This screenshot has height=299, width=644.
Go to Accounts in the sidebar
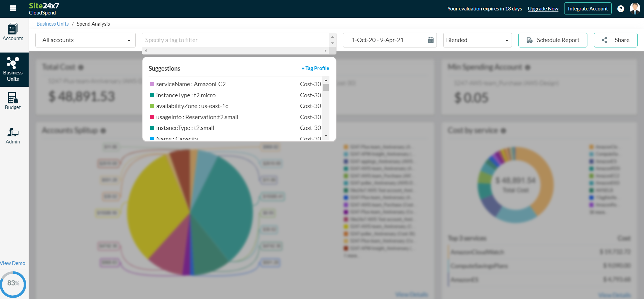tap(13, 32)
